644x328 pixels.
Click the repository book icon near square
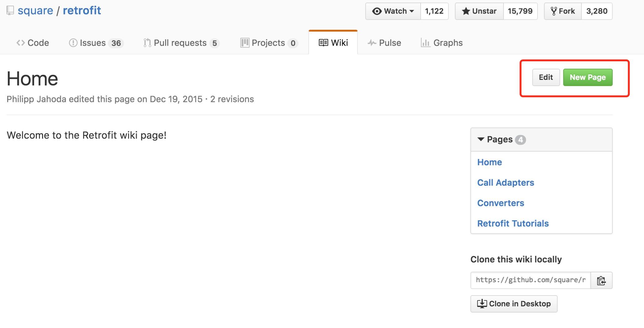[10, 11]
